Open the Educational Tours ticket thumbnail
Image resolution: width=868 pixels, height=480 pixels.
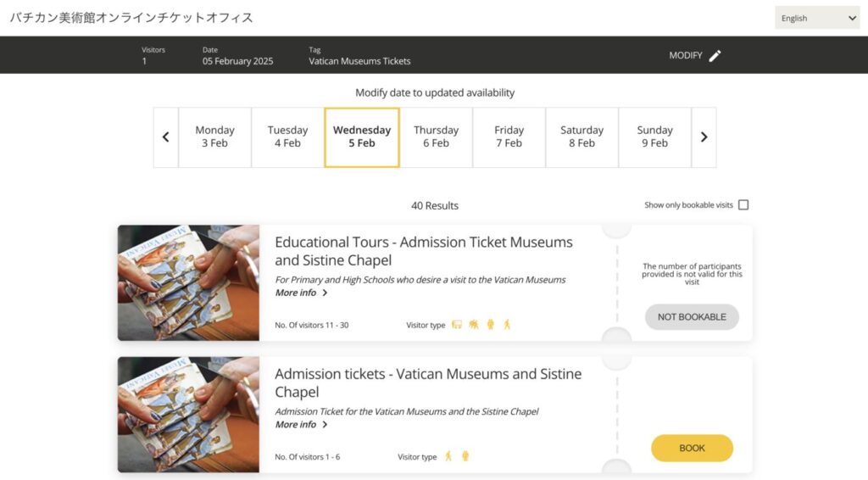(x=188, y=283)
